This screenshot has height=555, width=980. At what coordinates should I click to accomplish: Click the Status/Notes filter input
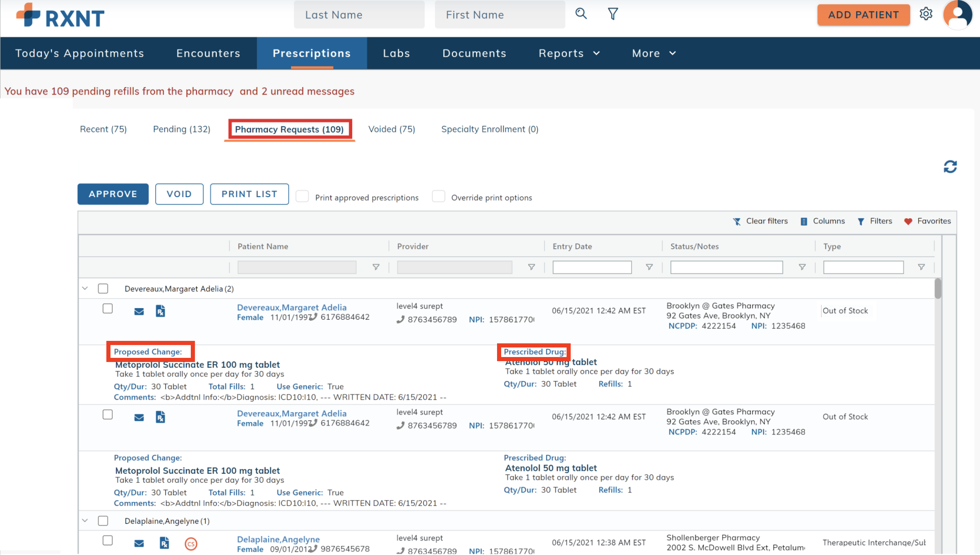click(x=726, y=267)
